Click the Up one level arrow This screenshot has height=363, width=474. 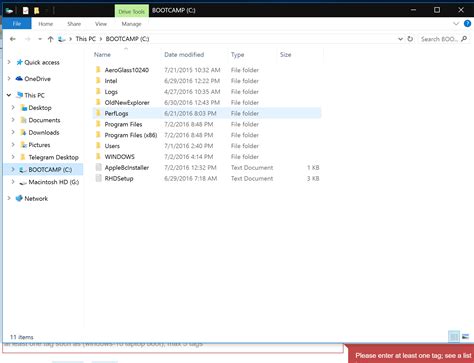coord(50,39)
